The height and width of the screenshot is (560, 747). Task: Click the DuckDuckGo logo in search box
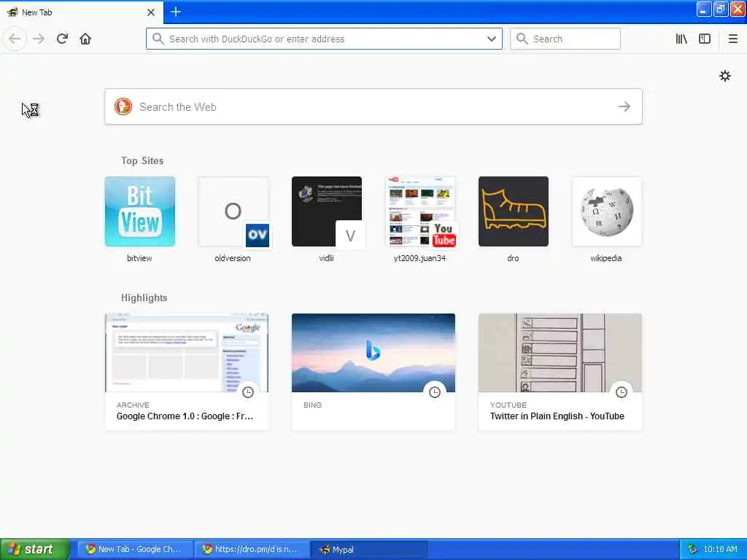pyautogui.click(x=123, y=106)
